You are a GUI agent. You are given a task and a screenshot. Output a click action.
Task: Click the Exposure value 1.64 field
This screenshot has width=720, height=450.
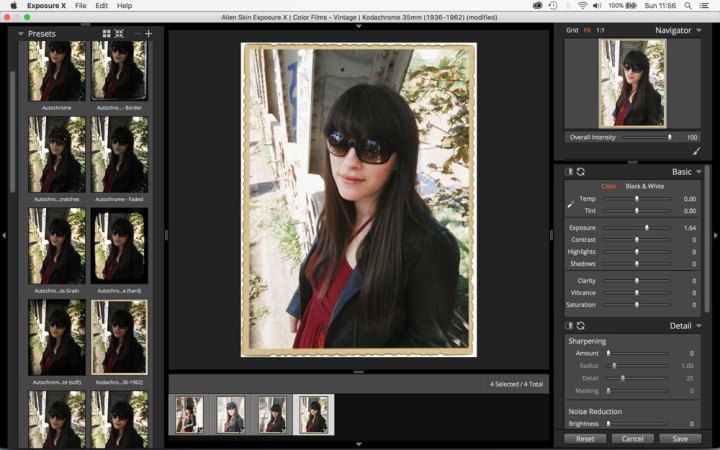pos(689,228)
